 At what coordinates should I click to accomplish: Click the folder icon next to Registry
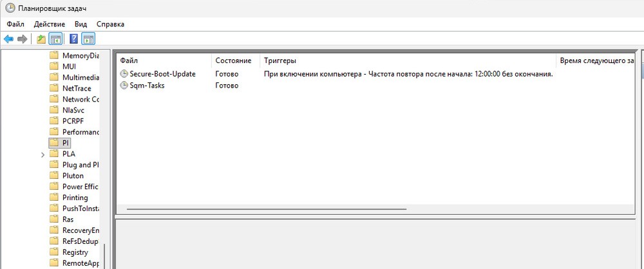click(54, 252)
